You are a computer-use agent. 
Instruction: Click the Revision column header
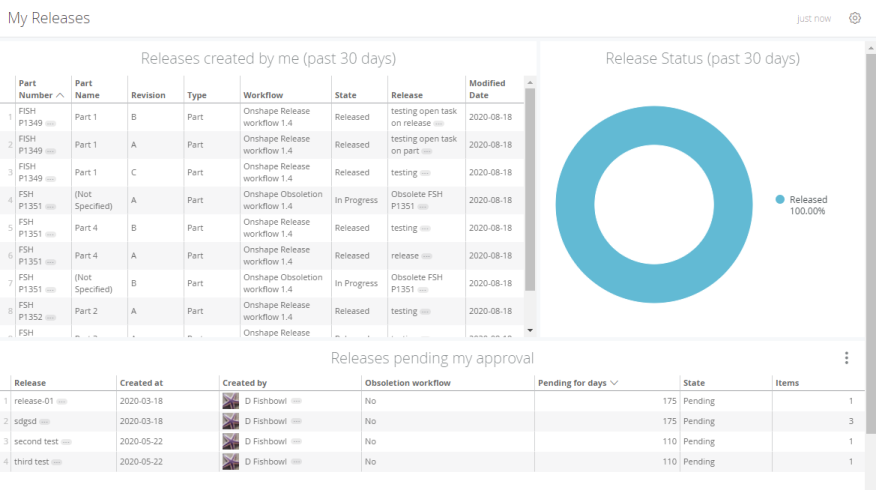coord(148,96)
